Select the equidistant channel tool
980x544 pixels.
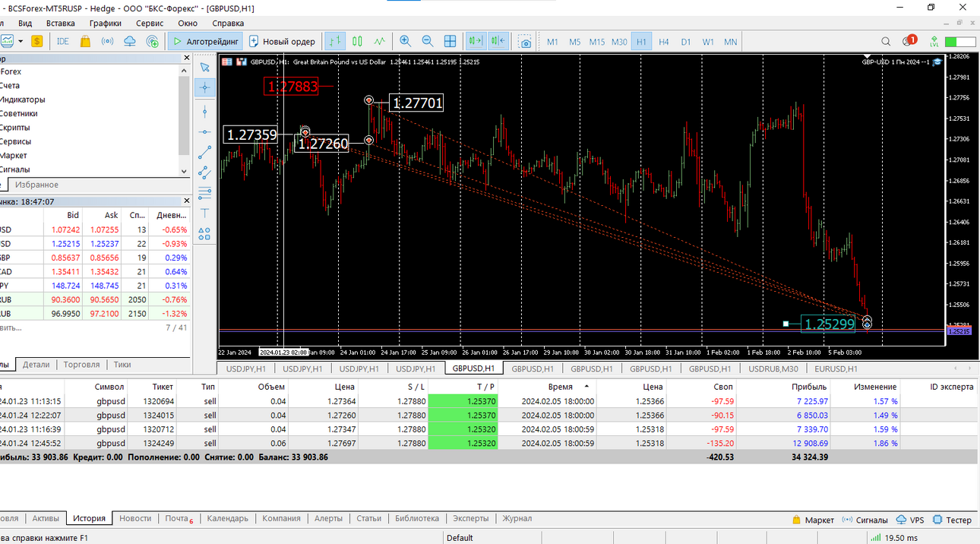[x=204, y=173]
